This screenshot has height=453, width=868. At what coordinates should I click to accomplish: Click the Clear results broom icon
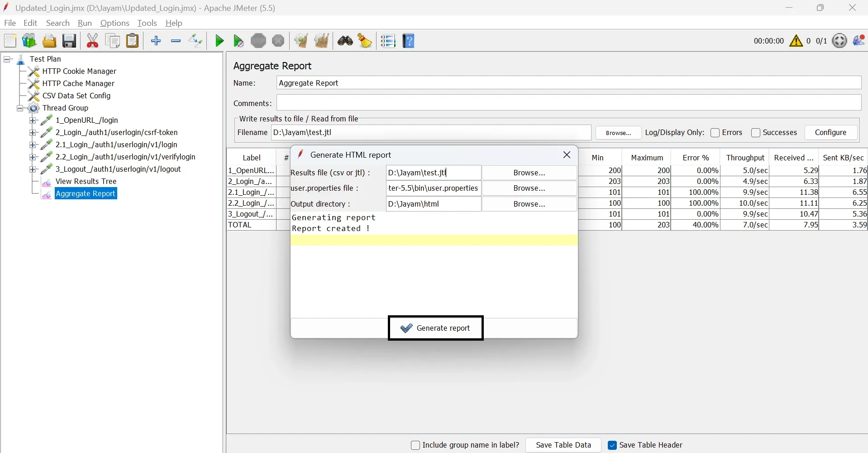[x=301, y=41]
